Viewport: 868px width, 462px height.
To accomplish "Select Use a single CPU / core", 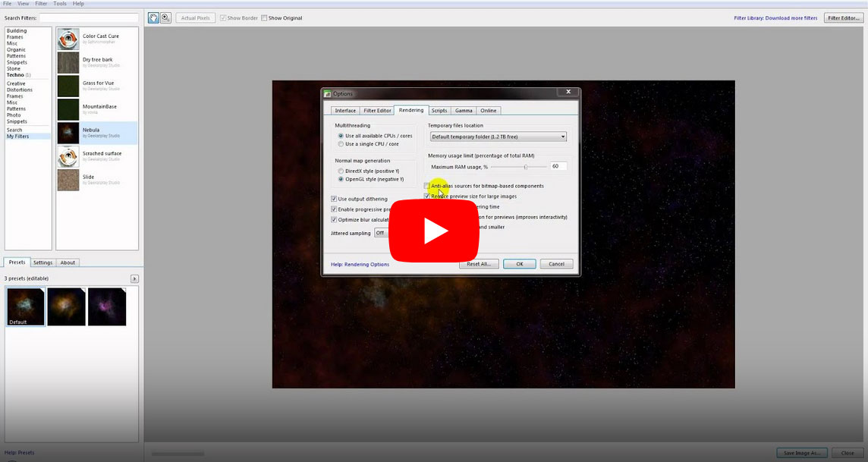I will coord(341,144).
